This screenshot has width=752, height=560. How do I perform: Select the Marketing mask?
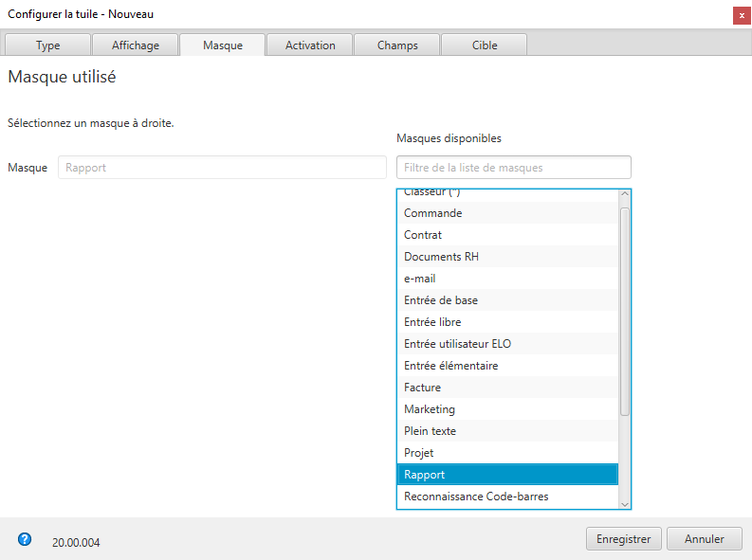tap(508, 409)
